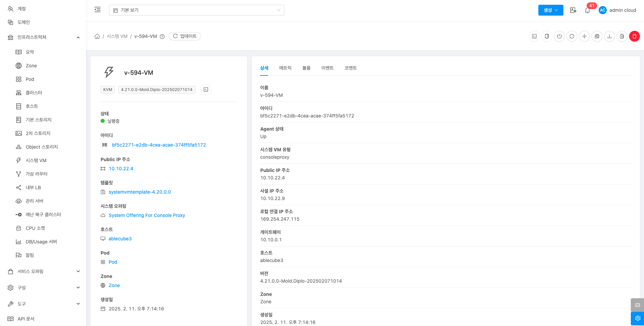Click the 생성 create button
Viewport: 644px width, 326px height.
551,10
